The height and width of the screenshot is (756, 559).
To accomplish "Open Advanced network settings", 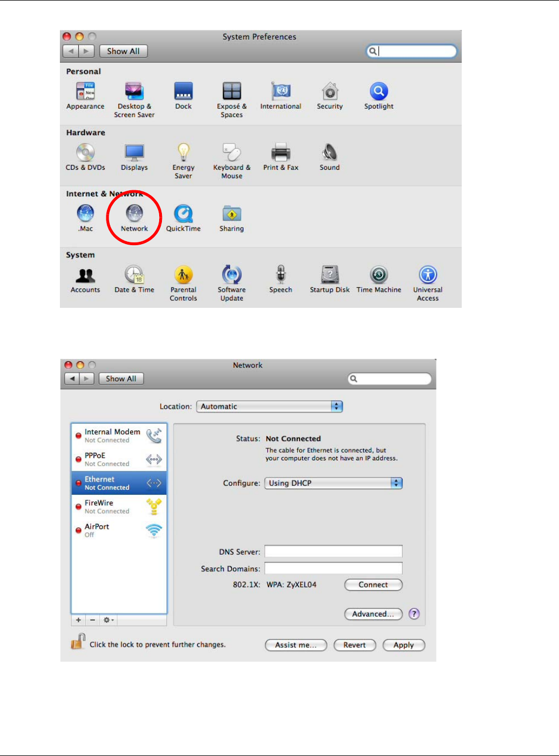I will pyautogui.click(x=373, y=614).
